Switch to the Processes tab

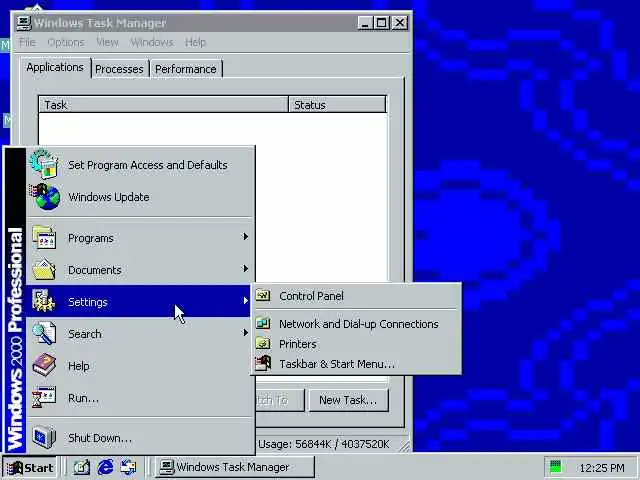tap(120, 69)
